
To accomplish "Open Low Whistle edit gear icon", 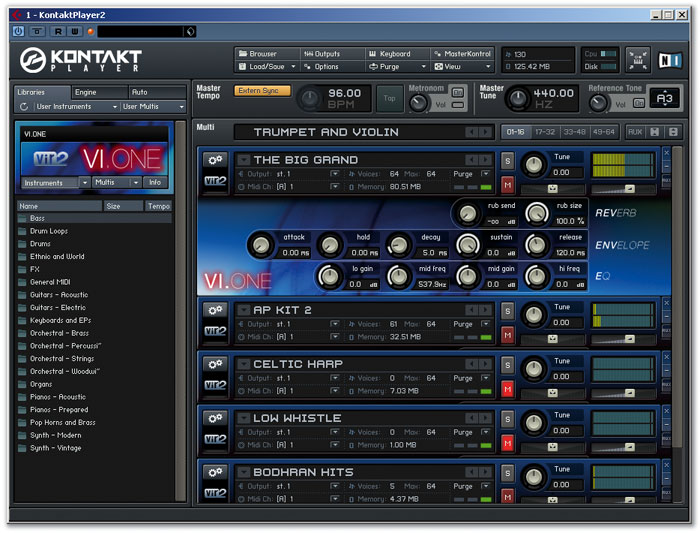I will point(215,418).
